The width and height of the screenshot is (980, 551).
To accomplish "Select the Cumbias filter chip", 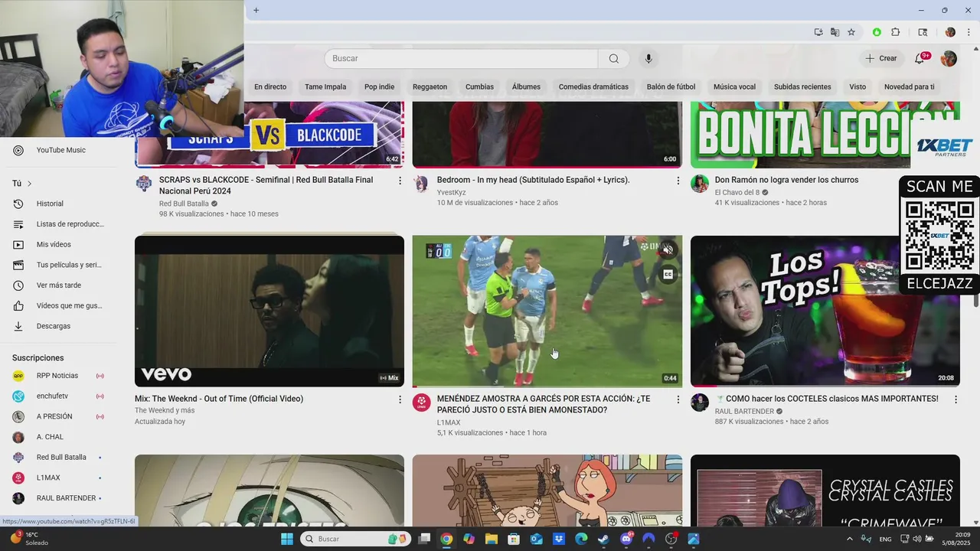I will tap(479, 87).
